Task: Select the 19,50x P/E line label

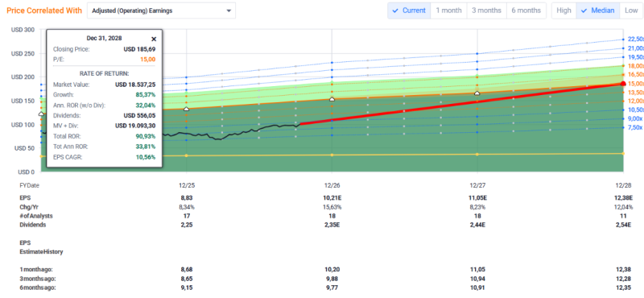Action: pos(636,57)
